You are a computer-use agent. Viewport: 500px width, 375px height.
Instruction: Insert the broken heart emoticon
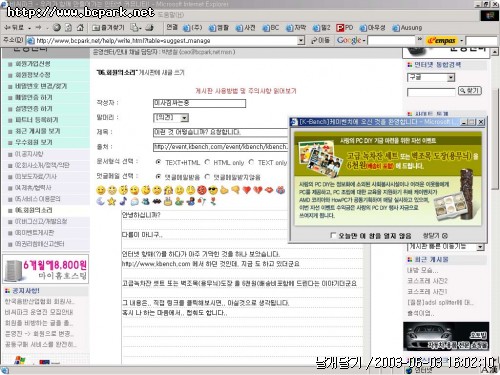click(x=258, y=190)
